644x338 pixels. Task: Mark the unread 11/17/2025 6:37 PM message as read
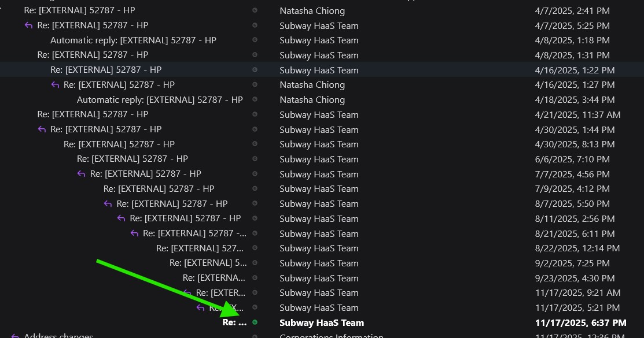click(x=255, y=322)
